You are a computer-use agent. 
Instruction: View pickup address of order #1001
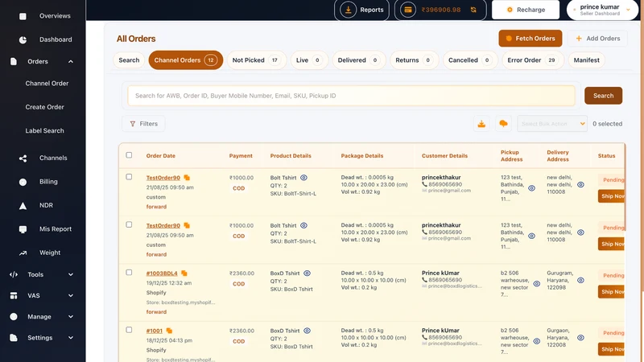[536, 341]
